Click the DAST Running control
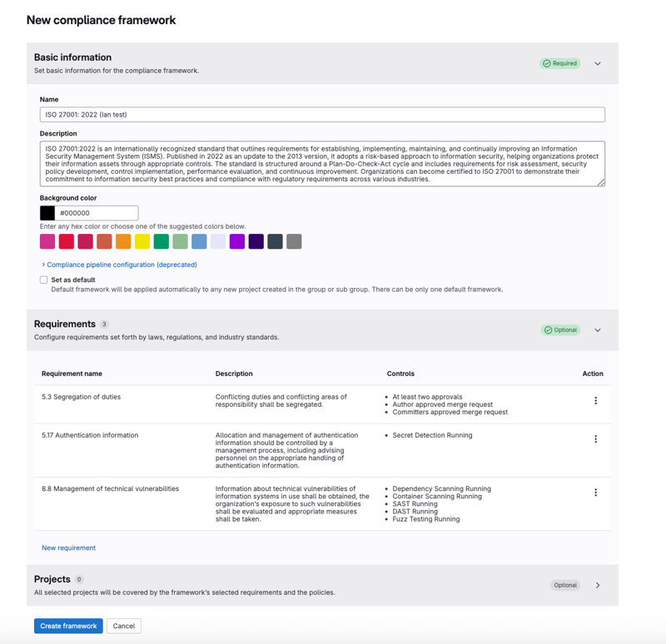Viewport: 666px width, 644px height. [x=415, y=512]
